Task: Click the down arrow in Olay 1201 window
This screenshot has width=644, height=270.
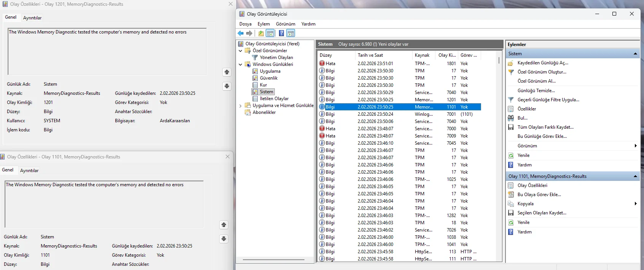Action: 227,86
